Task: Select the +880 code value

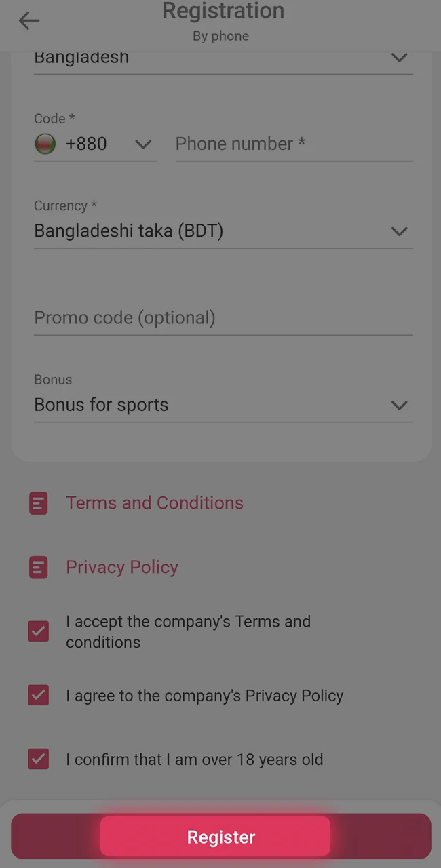Action: click(86, 144)
